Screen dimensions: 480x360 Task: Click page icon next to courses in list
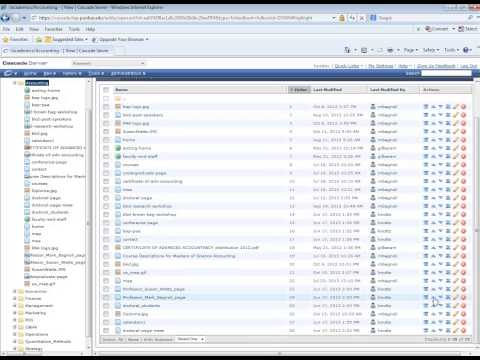pos(118,165)
